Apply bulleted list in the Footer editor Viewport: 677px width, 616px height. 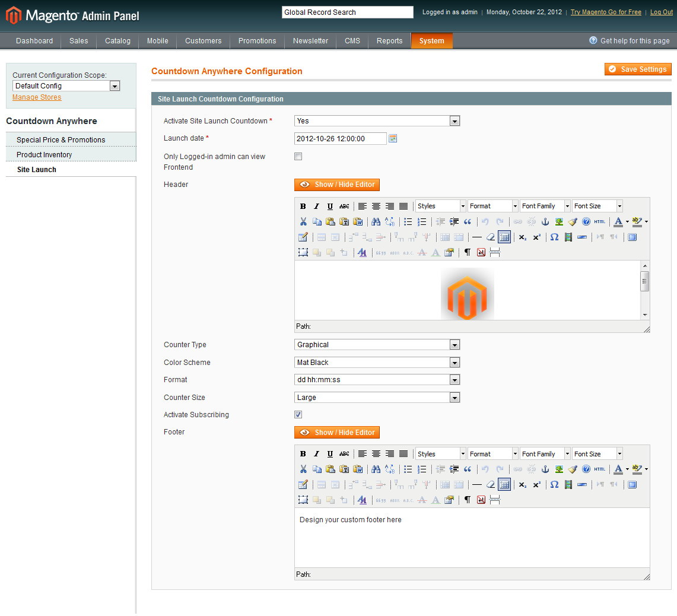point(407,469)
